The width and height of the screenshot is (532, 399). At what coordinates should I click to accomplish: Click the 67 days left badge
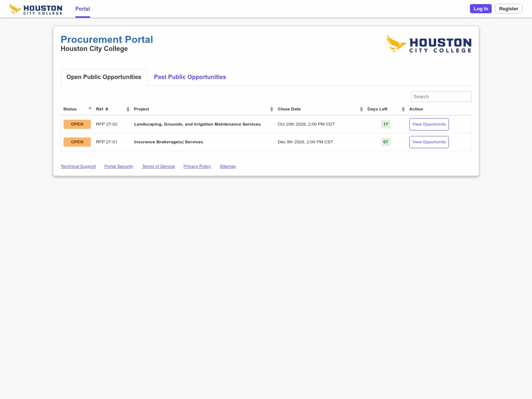coord(385,142)
